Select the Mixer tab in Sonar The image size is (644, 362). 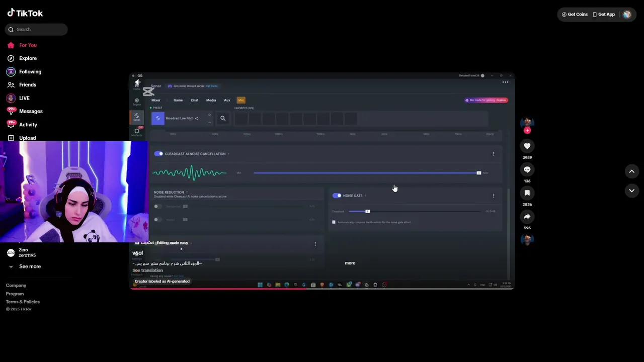[x=156, y=100]
